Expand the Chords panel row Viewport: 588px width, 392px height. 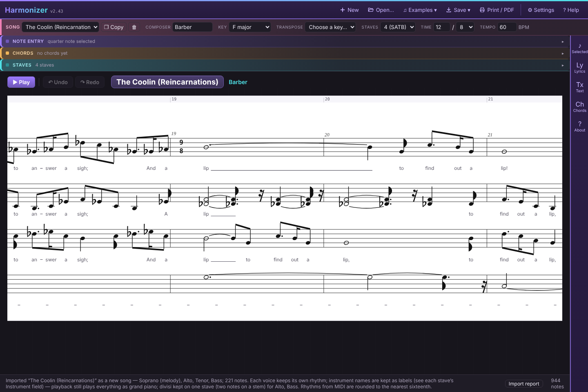(x=285, y=53)
